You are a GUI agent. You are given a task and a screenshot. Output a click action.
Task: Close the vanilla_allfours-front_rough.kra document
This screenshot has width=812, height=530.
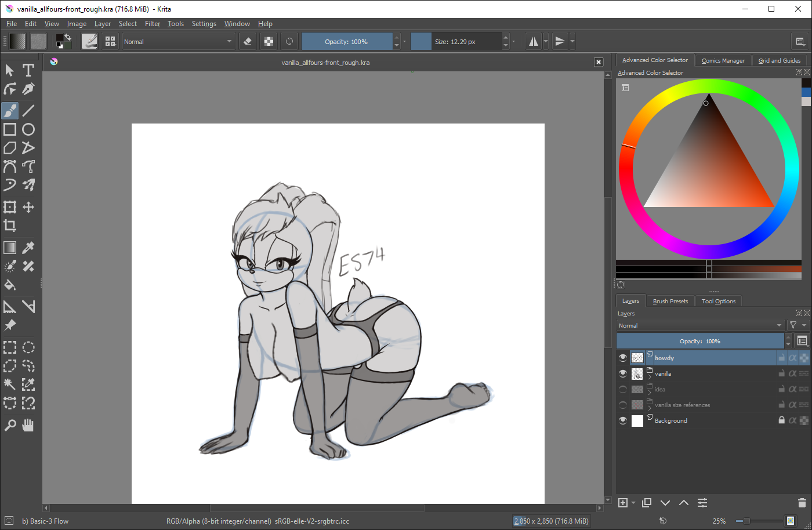tap(599, 62)
